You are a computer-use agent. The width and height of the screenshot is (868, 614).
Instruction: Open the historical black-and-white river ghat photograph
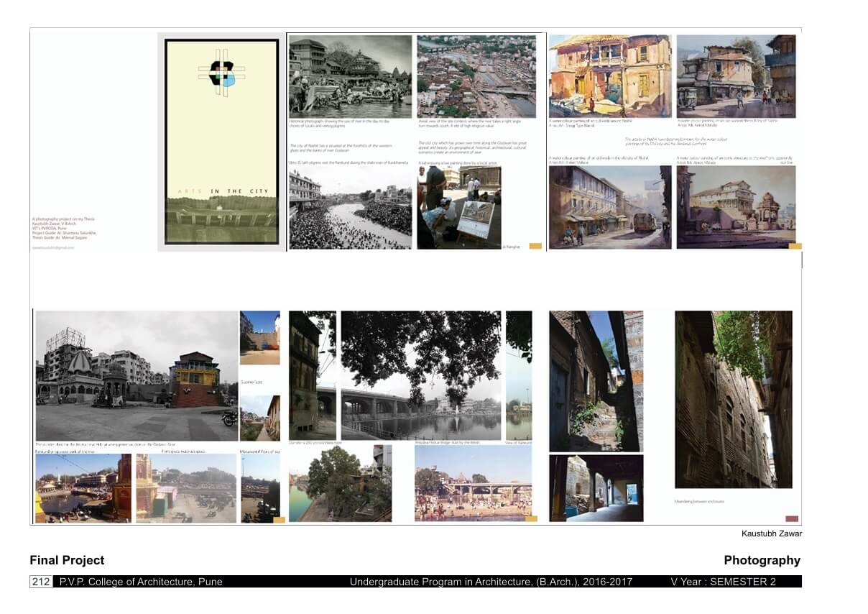[x=350, y=77]
